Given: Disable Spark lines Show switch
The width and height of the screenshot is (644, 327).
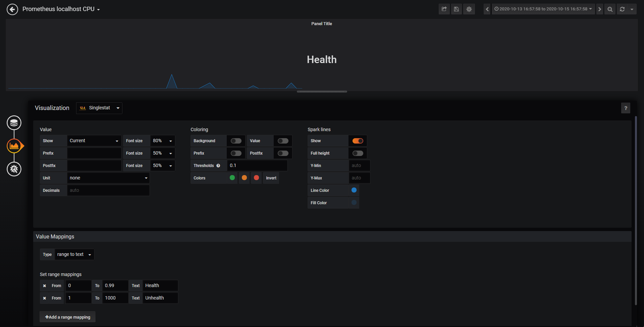Looking at the screenshot, I should pos(358,141).
